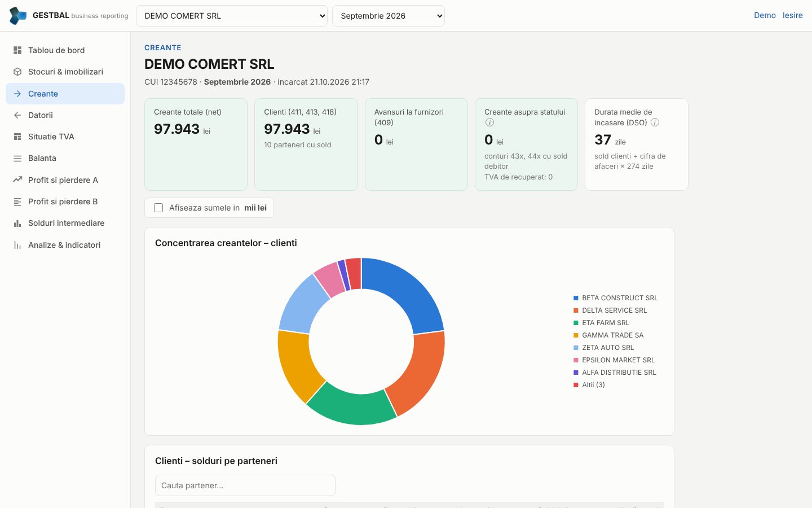Click info icon beside Durata medie de incasare (DSO)
Viewport: 812px width, 508px height.
pyautogui.click(x=655, y=122)
